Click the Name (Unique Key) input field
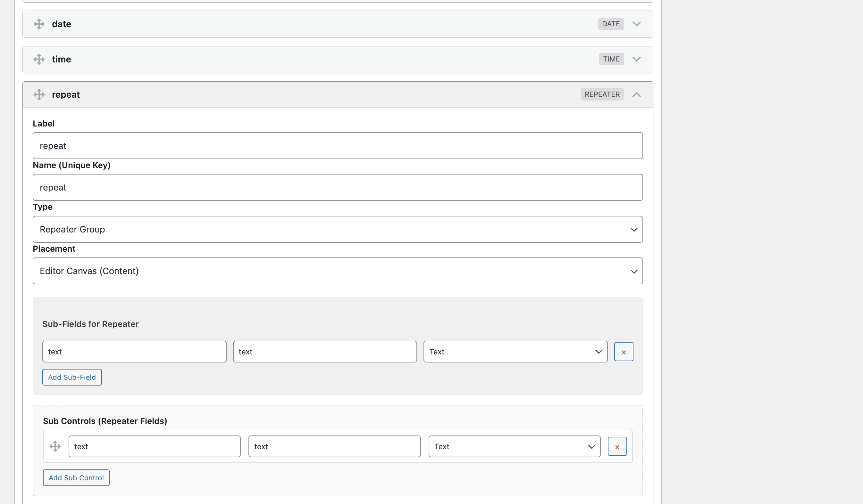Screen dimensions: 863x504 tap(338, 187)
